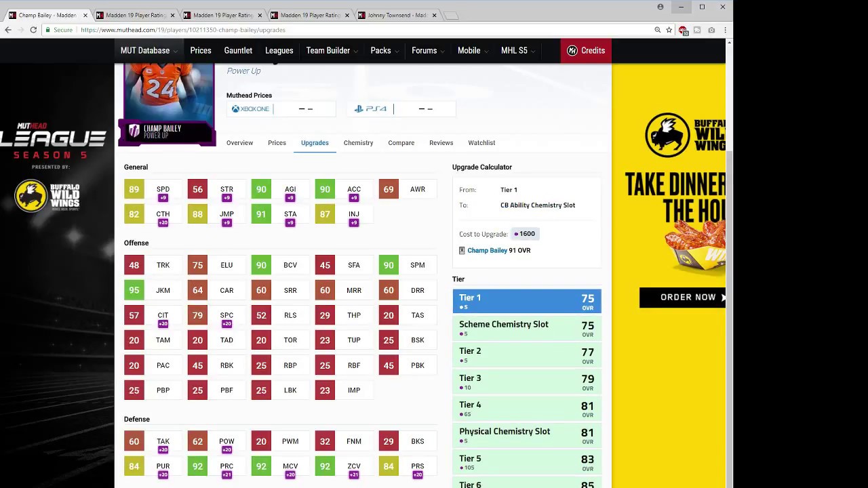The image size is (868, 488).
Task: Click the address bar URL
Action: [x=183, y=30]
